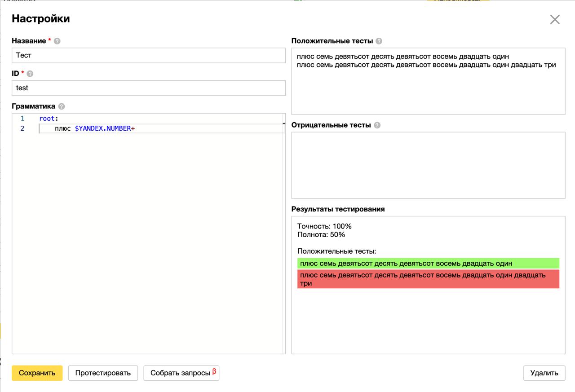Click the 'Полнота: 50%' result text

click(321, 234)
